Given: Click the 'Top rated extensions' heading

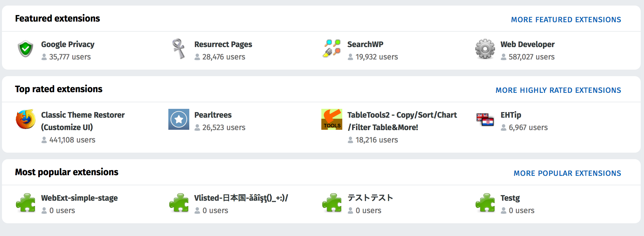Looking at the screenshot, I should (59, 89).
